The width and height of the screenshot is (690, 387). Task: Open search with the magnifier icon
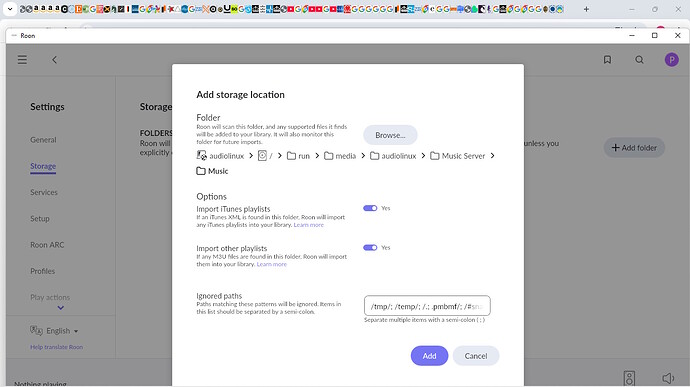639,60
